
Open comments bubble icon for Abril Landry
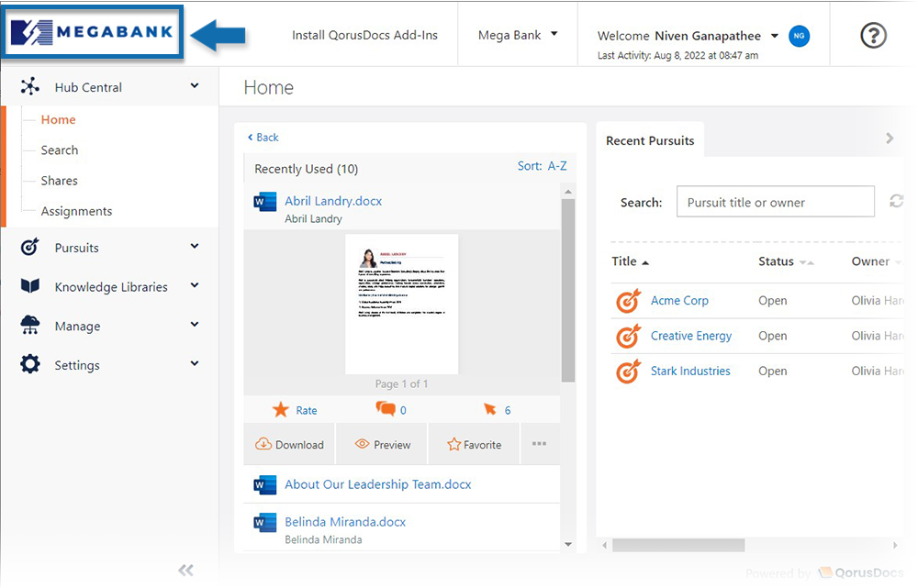tap(386, 410)
